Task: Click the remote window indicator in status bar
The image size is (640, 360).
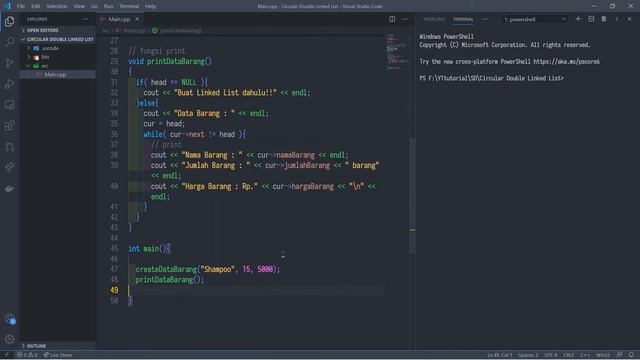Action: pyautogui.click(x=6, y=355)
